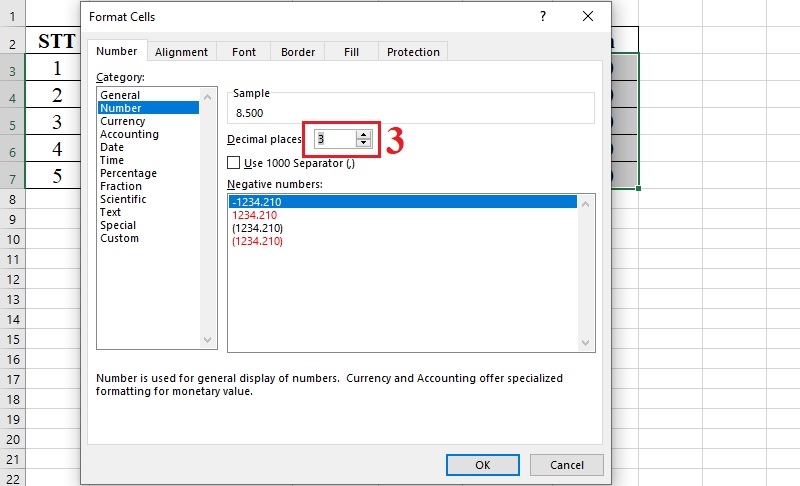The width and height of the screenshot is (800, 486).
Task: Select Percentage category
Action: (148, 173)
